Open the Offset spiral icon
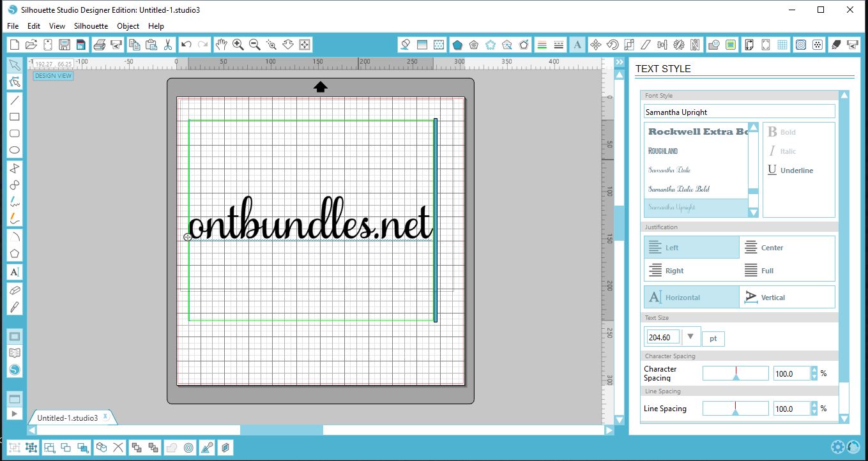This screenshot has height=461, width=868. [x=800, y=45]
